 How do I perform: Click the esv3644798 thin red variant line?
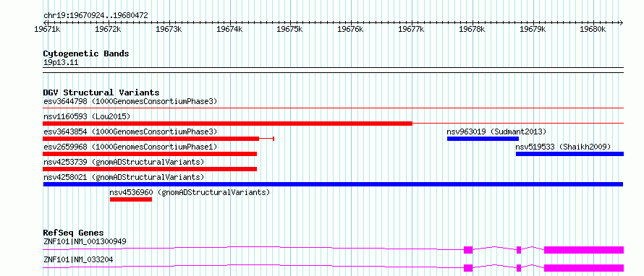333,108
